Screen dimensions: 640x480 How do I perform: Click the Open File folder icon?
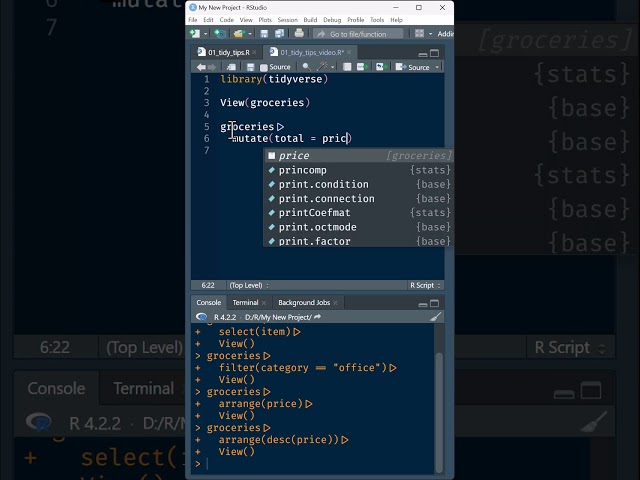coord(238,33)
